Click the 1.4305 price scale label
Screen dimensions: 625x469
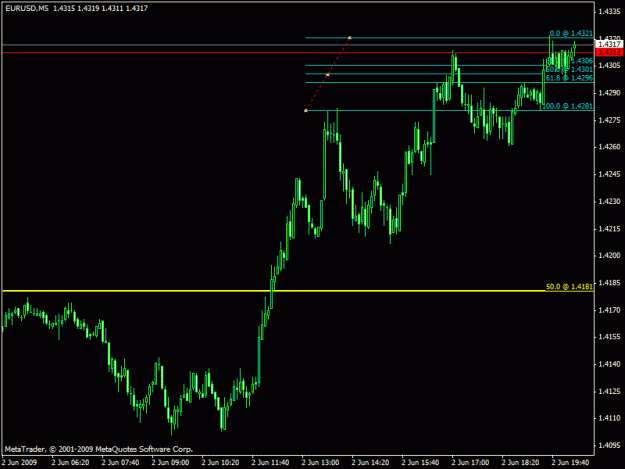[609, 65]
